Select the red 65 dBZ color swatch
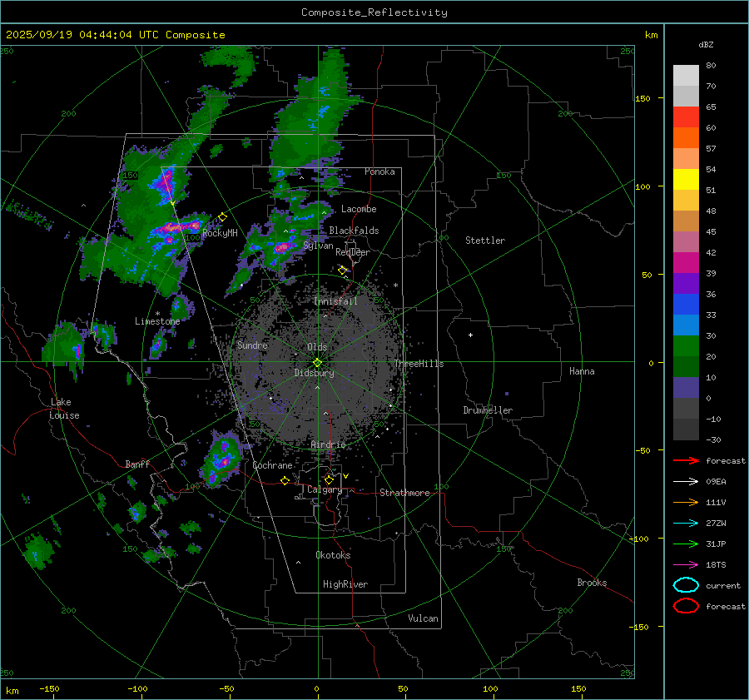Image resolution: width=749 pixels, height=700 pixels. click(x=686, y=117)
